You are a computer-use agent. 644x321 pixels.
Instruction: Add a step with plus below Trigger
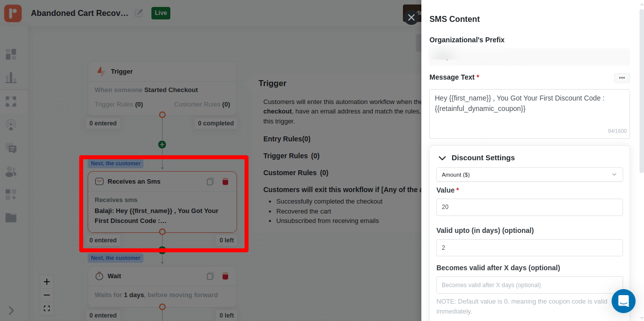tap(162, 145)
